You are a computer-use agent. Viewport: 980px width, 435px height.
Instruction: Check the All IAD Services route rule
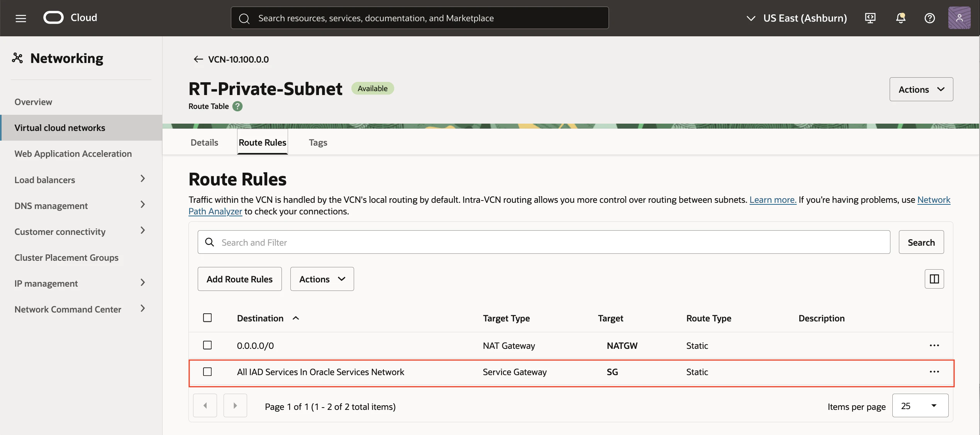point(207,372)
